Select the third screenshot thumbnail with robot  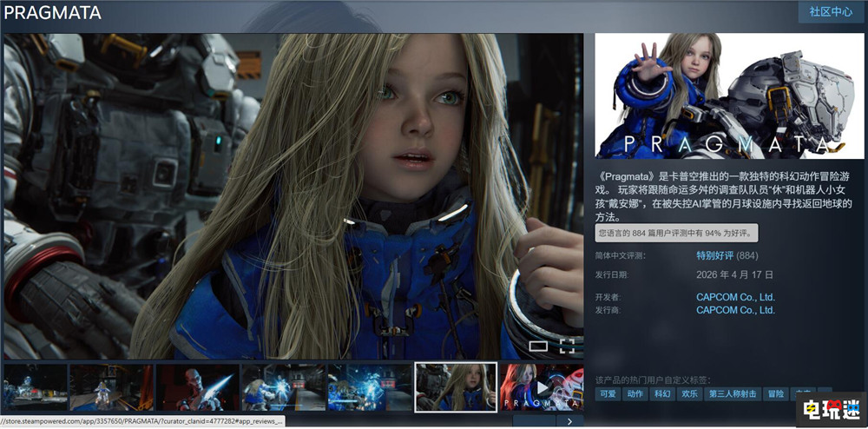pos(196,386)
